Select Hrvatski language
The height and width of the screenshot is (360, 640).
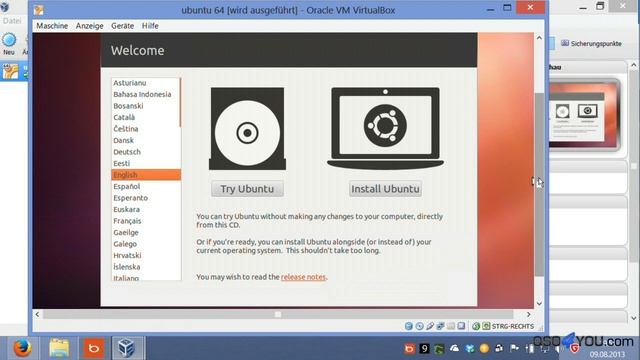pyautogui.click(x=145, y=255)
